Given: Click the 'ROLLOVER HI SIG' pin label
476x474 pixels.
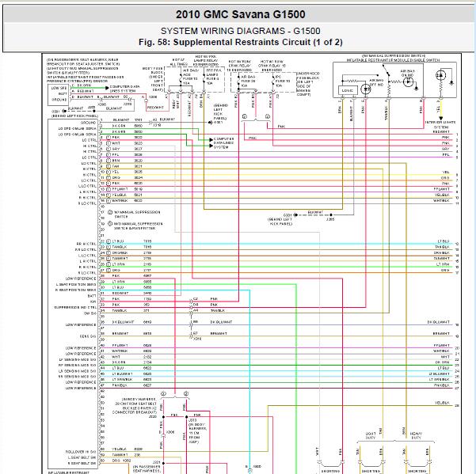Looking at the screenshot, I should [x=81, y=452].
